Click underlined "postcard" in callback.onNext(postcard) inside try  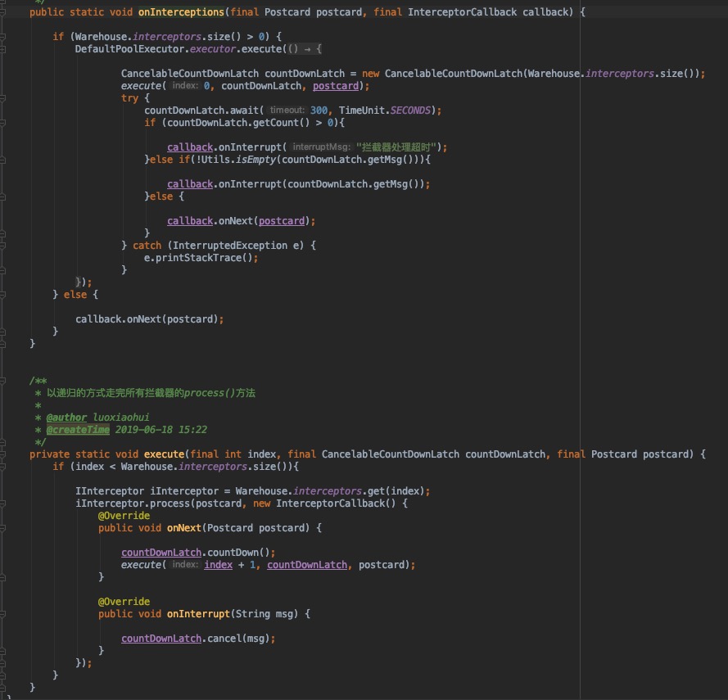[x=282, y=221]
